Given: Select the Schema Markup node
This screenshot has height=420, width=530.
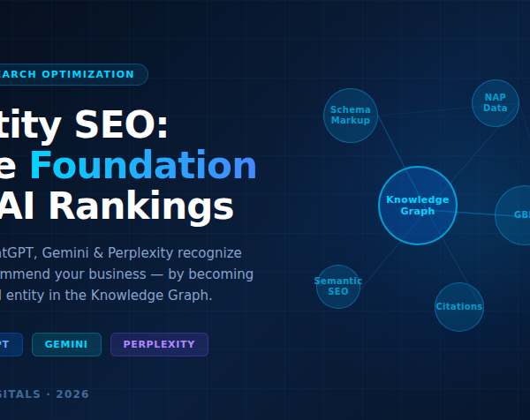Looking at the screenshot, I should pos(351,116).
